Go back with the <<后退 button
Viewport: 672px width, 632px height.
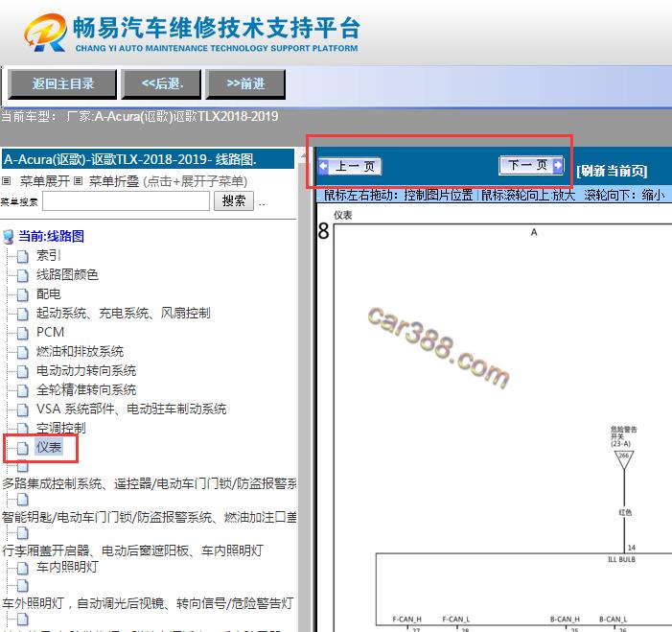[162, 84]
